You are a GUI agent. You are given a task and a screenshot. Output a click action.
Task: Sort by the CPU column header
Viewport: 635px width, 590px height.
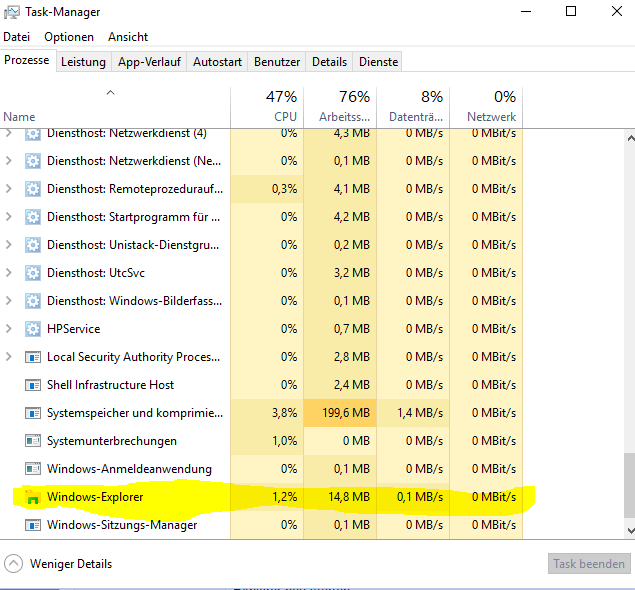point(267,108)
